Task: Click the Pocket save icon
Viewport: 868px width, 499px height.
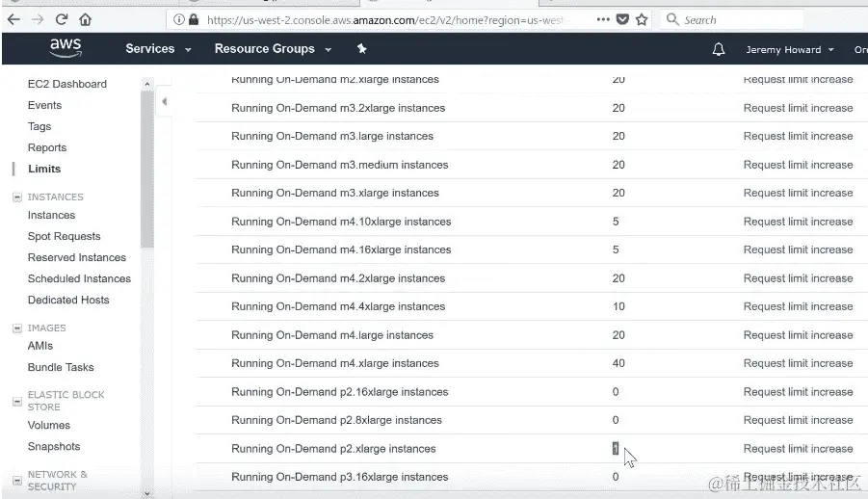Action: [622, 20]
